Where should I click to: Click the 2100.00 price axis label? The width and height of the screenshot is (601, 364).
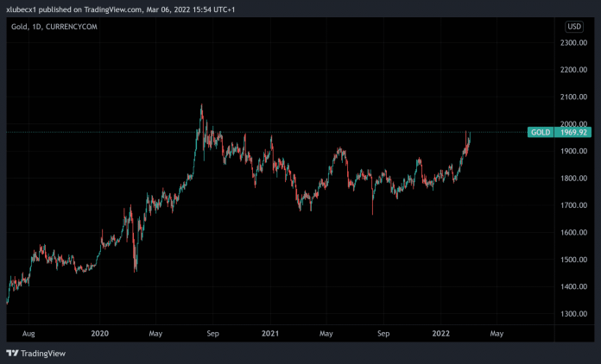click(x=573, y=97)
